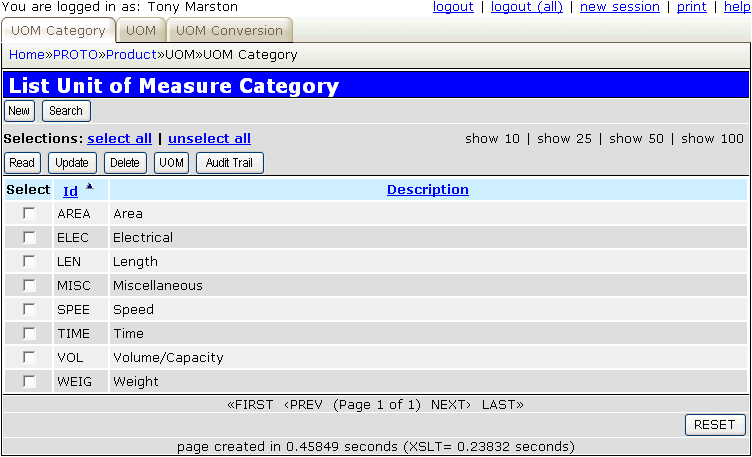The height and width of the screenshot is (457, 752).
Task: Enable the TIME row checkbox
Action: [x=29, y=333]
